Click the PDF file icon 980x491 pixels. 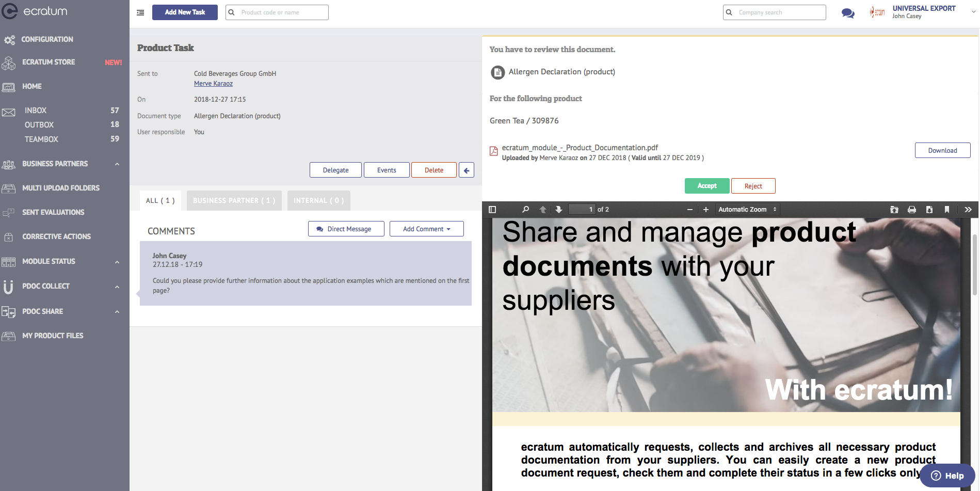tap(494, 151)
